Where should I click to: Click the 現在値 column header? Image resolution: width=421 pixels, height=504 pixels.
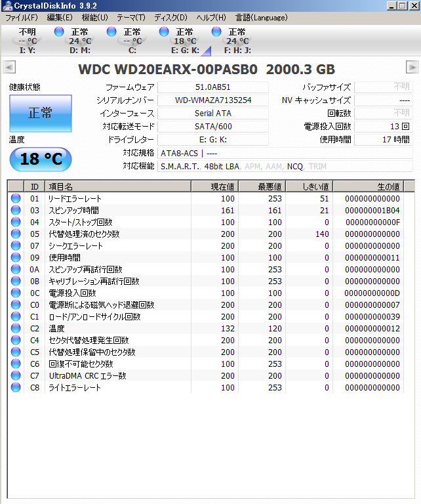(215, 187)
